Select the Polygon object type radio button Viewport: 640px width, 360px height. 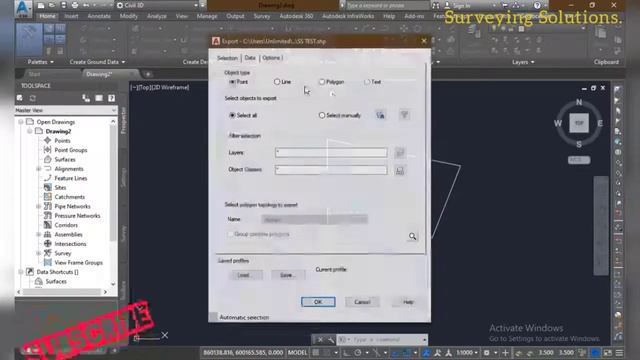pyautogui.click(x=322, y=82)
